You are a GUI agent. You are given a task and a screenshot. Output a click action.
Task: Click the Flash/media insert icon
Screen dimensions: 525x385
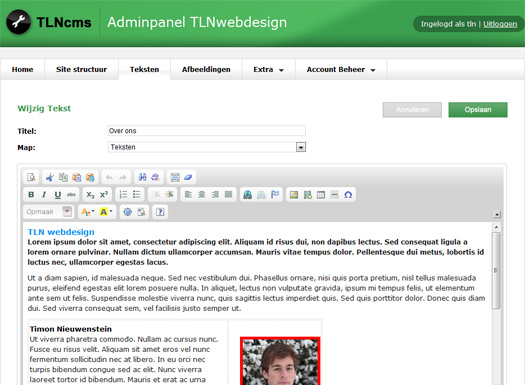pos(308,195)
